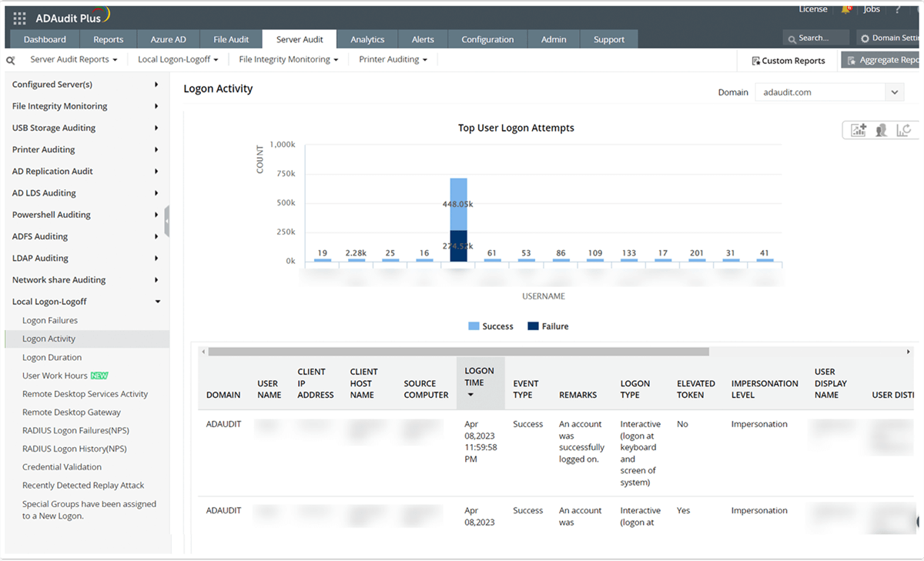This screenshot has height=561, width=924.
Task: Open the adaudit.com domain dropdown
Action: tap(895, 92)
